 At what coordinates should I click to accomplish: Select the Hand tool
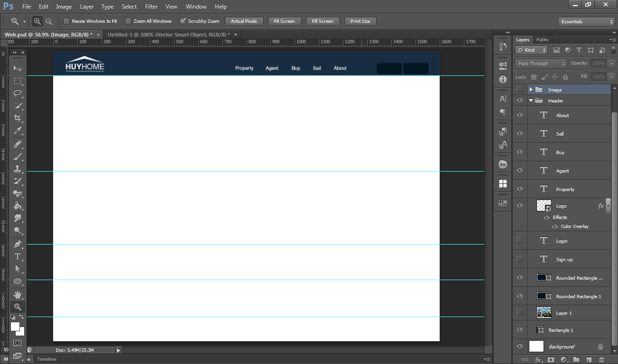pos(18,295)
